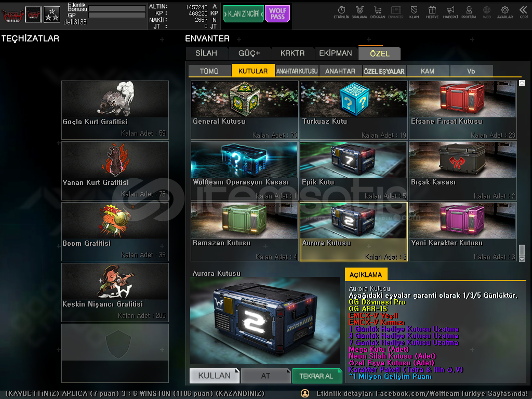The image size is (532, 399).
Task: Select the Efsane Fırsat Kutusu item
Action: 463,110
